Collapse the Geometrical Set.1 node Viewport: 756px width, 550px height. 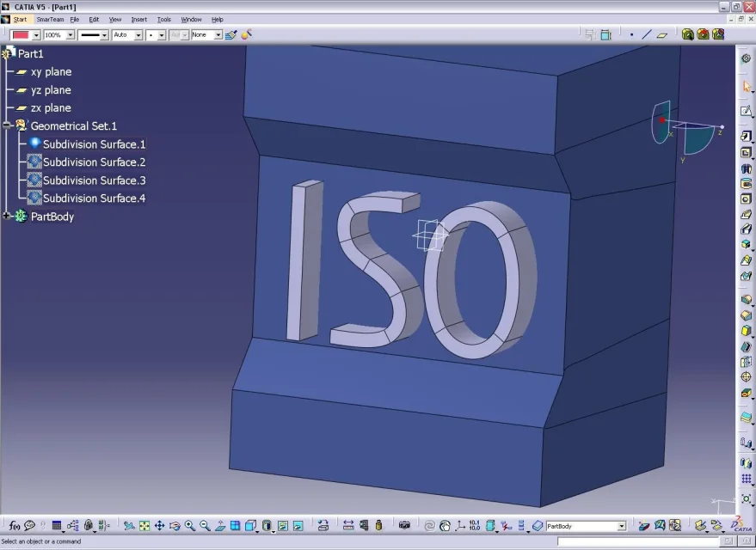click(x=7, y=125)
